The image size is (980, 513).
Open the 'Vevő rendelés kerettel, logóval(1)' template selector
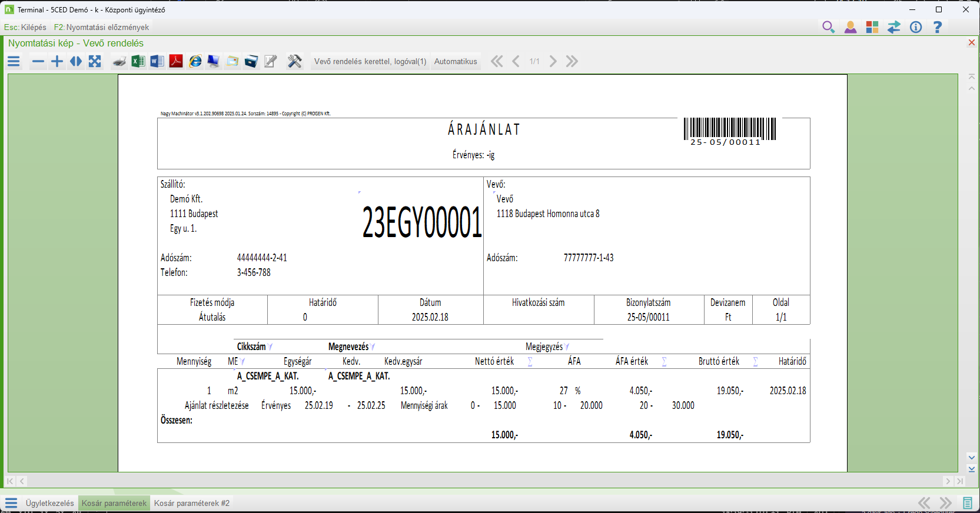pyautogui.click(x=370, y=62)
